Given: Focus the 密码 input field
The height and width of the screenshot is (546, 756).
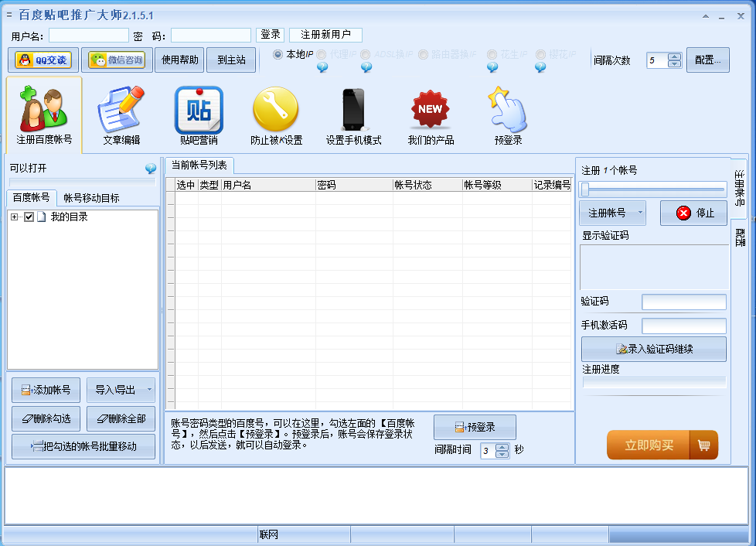Looking at the screenshot, I should click(211, 36).
